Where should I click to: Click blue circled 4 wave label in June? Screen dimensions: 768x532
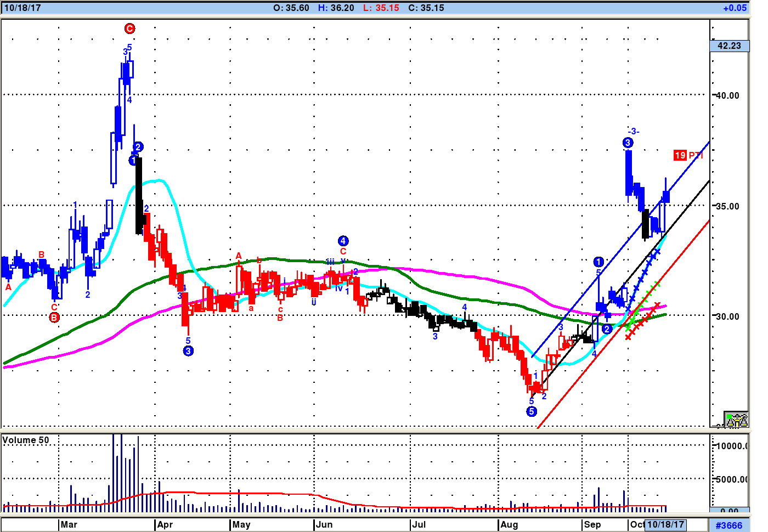(343, 241)
